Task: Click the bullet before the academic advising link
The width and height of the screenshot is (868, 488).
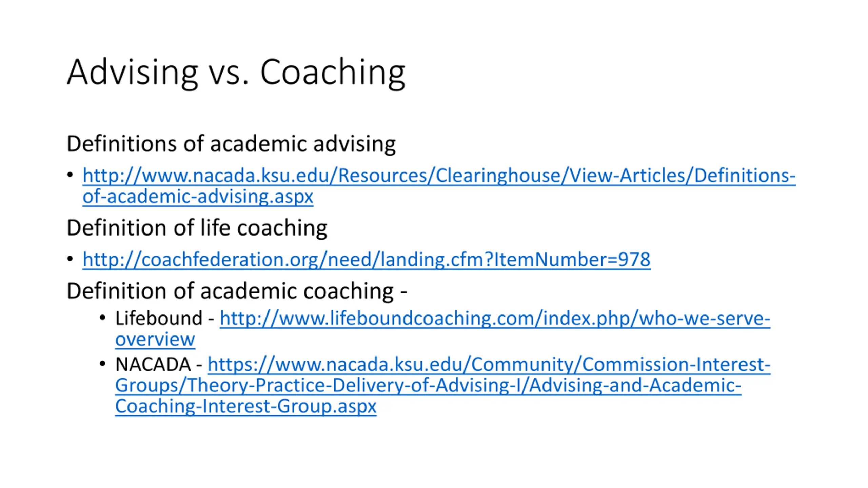Action: coord(70,175)
